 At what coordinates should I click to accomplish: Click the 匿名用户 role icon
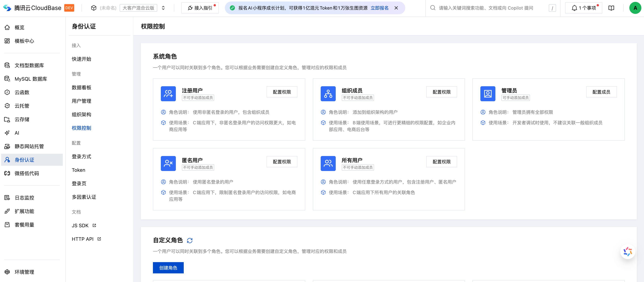(x=168, y=163)
